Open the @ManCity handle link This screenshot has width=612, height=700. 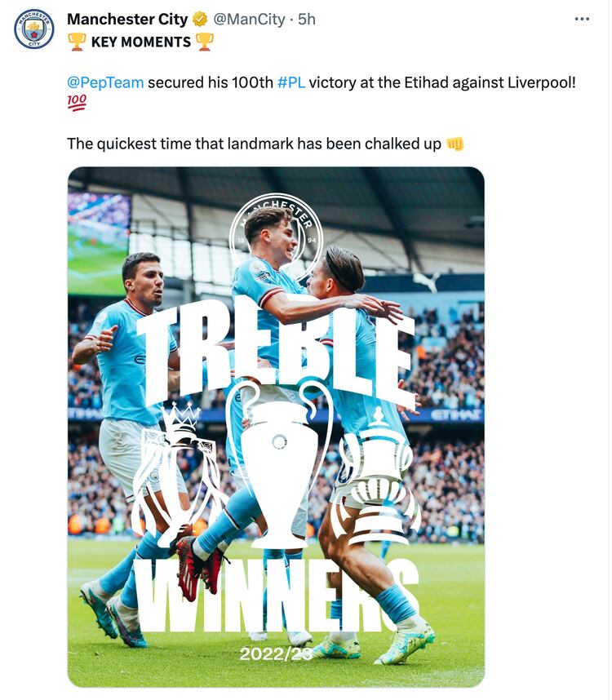click(x=249, y=20)
